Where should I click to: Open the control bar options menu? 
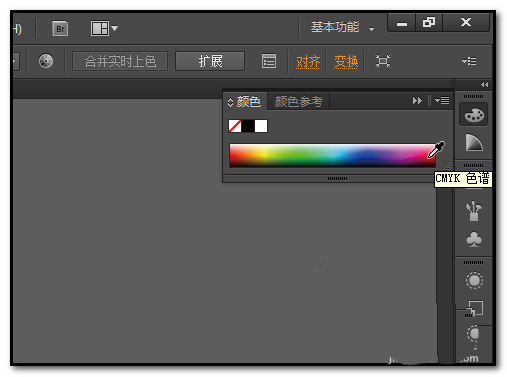click(x=469, y=61)
